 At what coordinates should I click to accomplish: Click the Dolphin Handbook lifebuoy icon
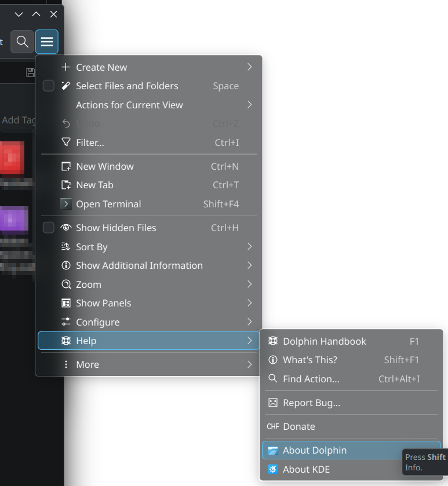coord(273,341)
